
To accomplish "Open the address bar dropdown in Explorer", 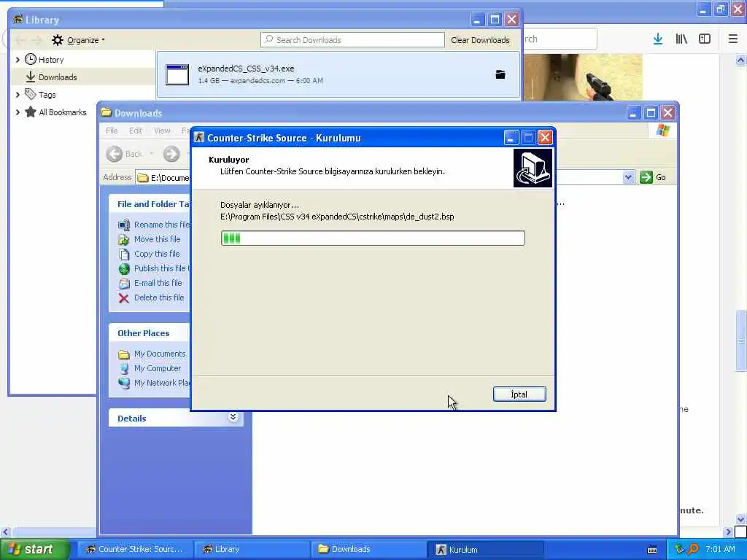I will tap(628, 177).
